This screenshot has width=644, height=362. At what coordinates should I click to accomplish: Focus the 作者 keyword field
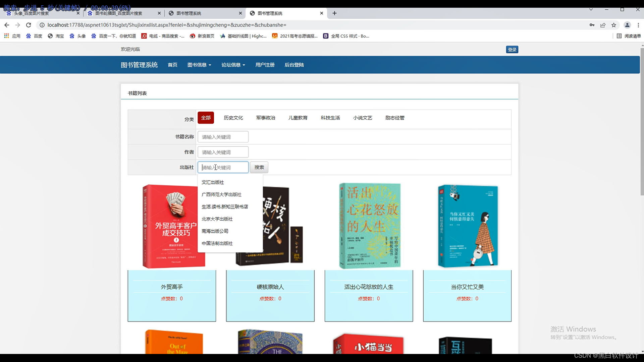(223, 152)
